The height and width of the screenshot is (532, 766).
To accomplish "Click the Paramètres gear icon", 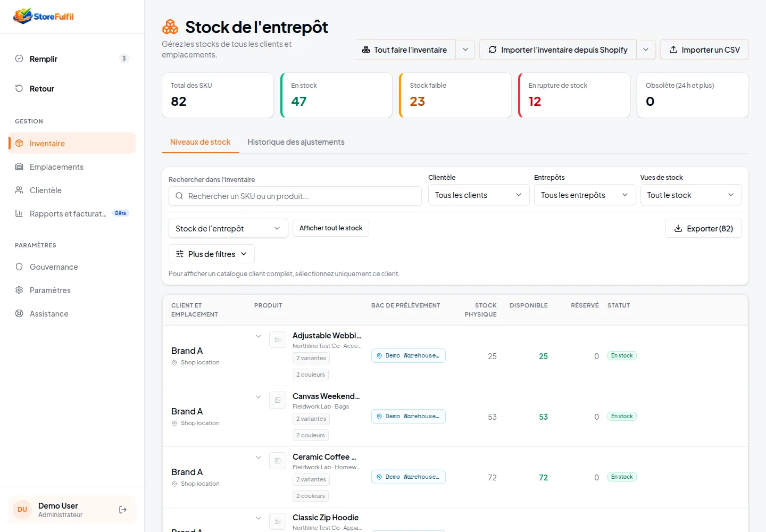I will pyautogui.click(x=19, y=290).
